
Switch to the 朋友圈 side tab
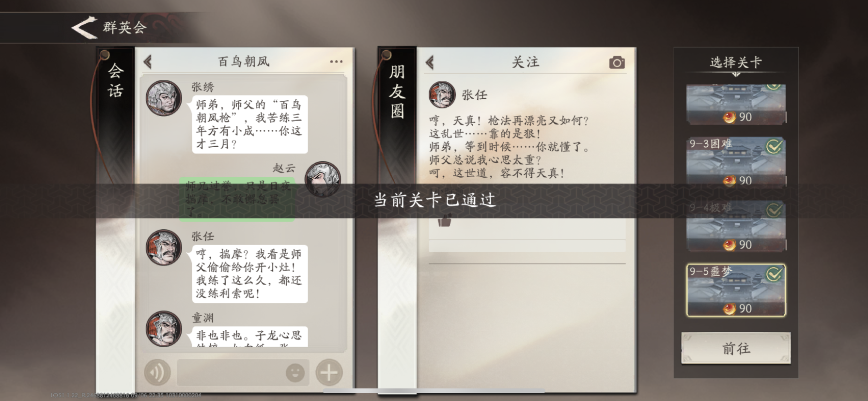[x=397, y=91]
